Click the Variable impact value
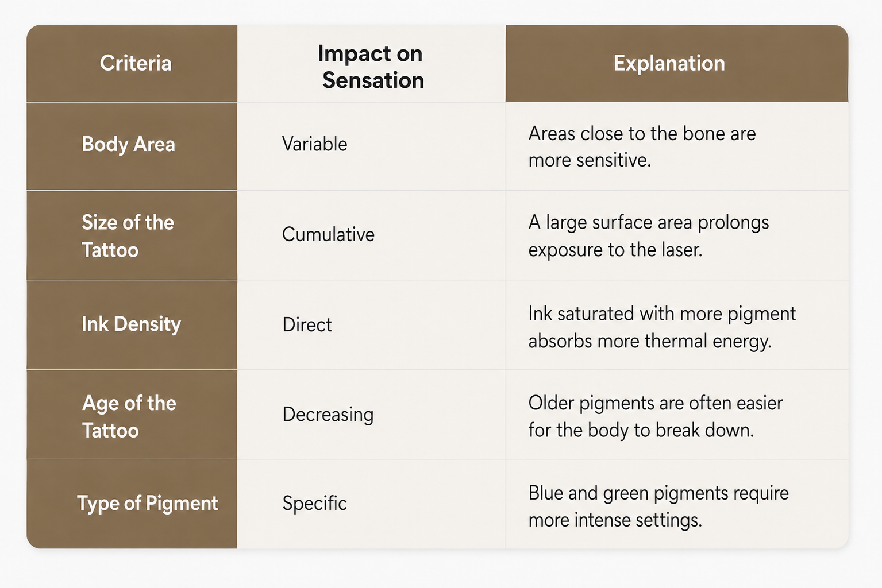This screenshot has height=588, width=882. click(314, 144)
